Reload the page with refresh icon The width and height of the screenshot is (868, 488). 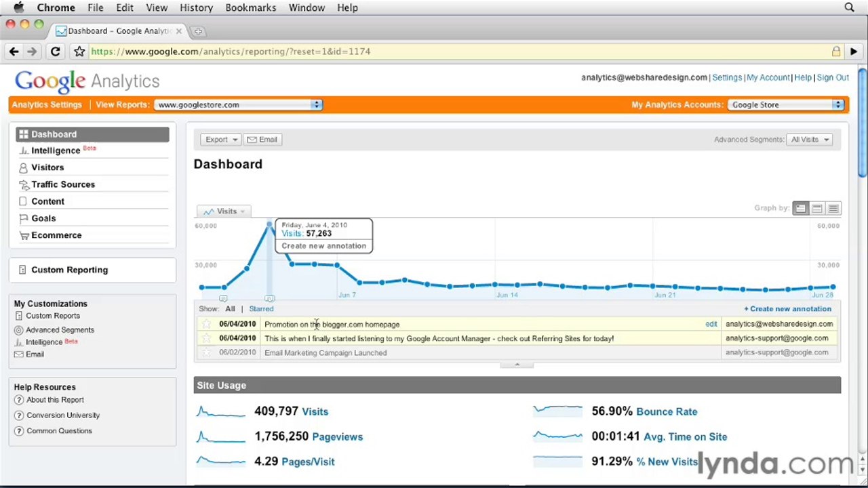tap(56, 52)
